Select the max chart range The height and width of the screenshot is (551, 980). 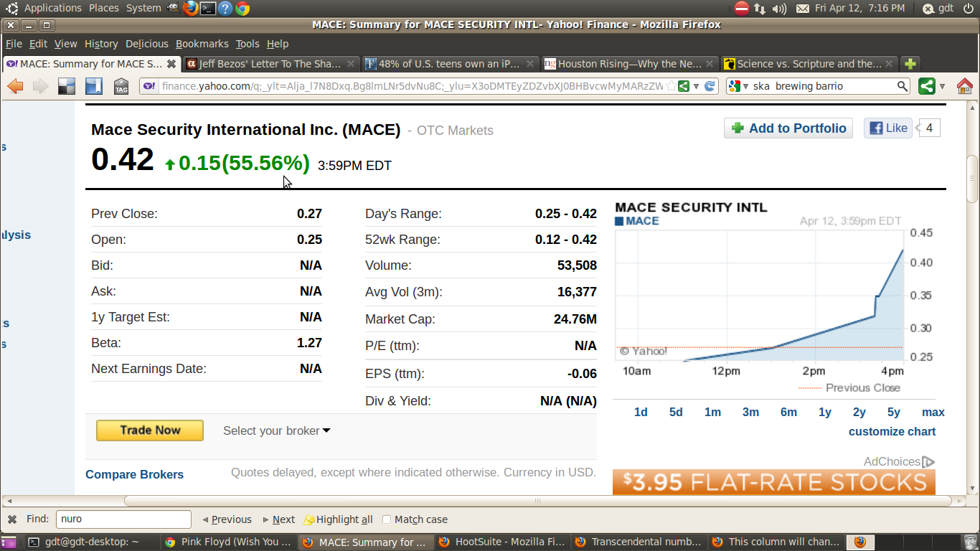pos(933,412)
